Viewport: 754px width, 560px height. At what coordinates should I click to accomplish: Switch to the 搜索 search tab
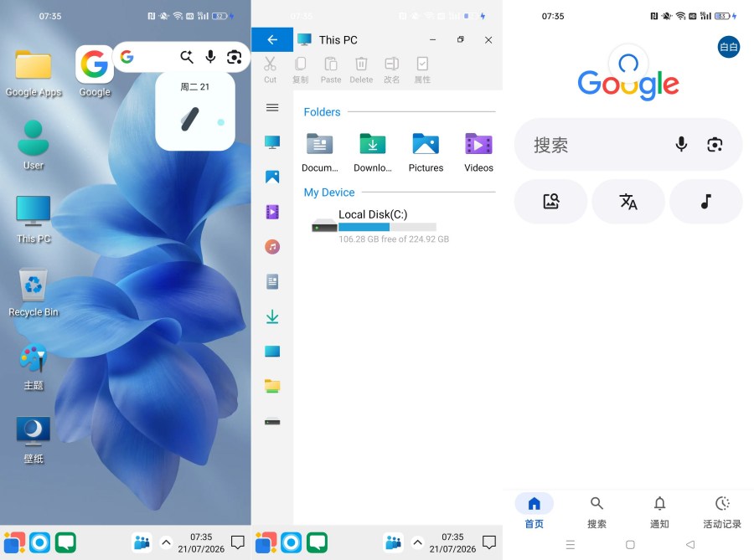(596, 512)
